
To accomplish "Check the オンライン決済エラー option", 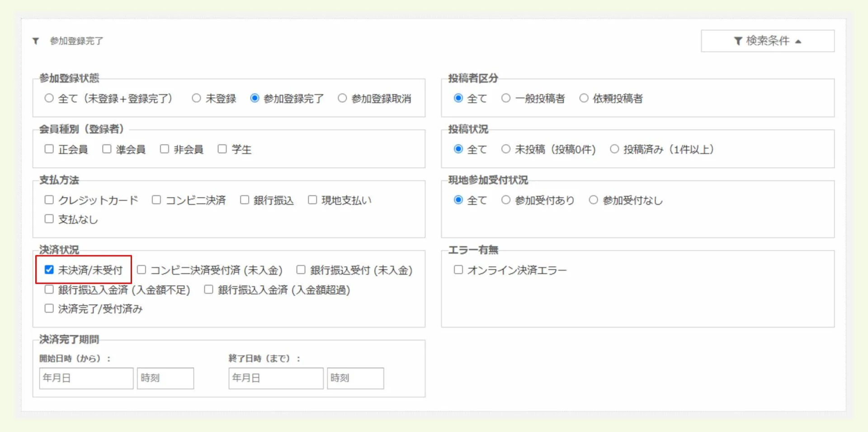I will [458, 269].
